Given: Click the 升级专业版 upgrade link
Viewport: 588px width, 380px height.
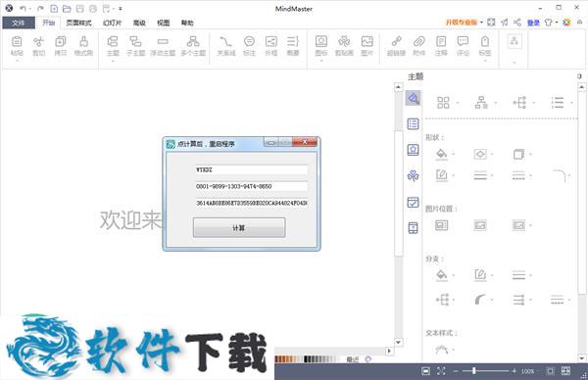Looking at the screenshot, I should click(x=462, y=23).
